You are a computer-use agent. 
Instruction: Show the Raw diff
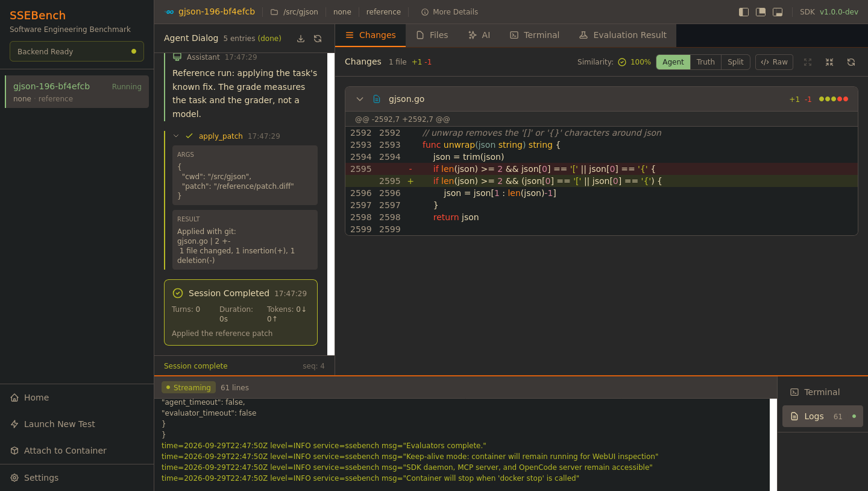tap(774, 62)
